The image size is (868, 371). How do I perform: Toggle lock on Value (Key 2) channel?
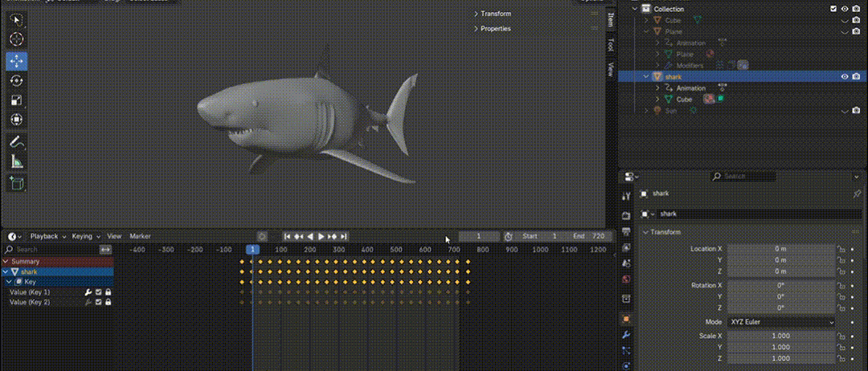point(108,303)
